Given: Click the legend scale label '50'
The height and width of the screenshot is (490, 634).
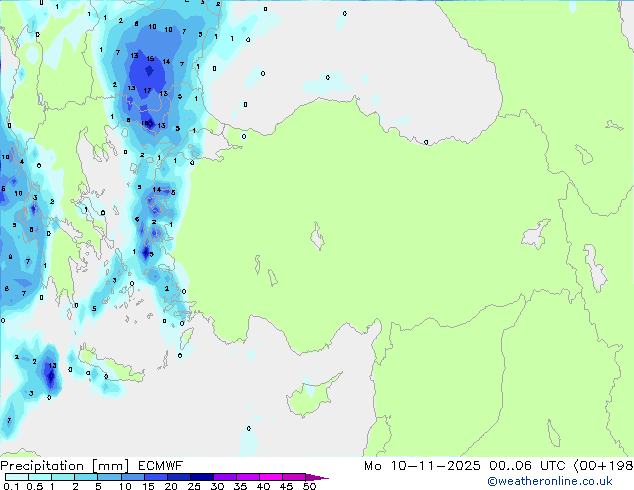Looking at the screenshot, I should pos(309,486).
